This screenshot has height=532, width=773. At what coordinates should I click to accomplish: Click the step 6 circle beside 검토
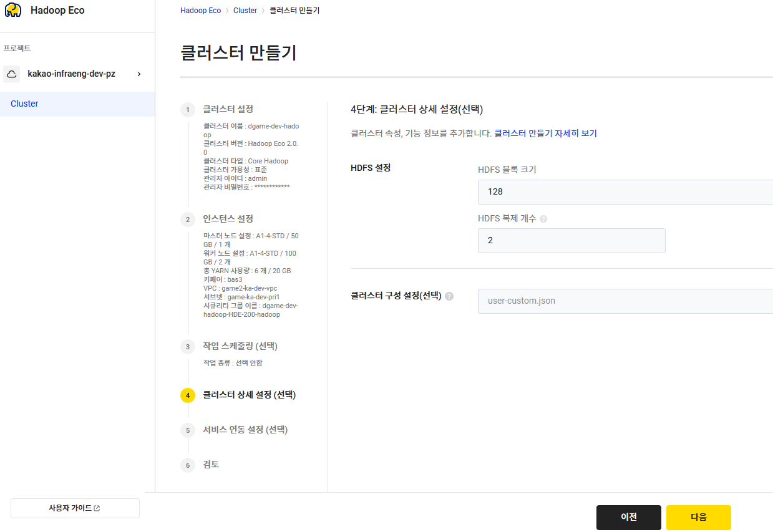[x=188, y=465]
